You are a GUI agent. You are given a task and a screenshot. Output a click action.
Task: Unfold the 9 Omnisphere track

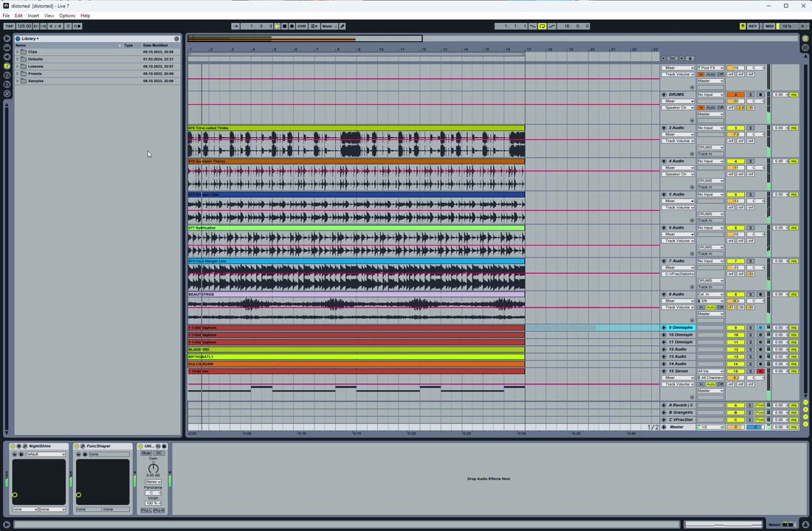[x=664, y=327]
